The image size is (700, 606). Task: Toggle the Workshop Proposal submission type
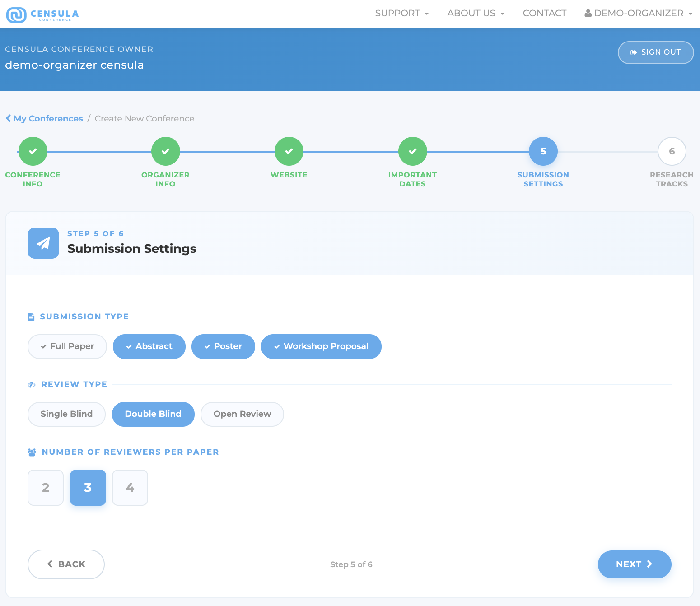pos(321,346)
